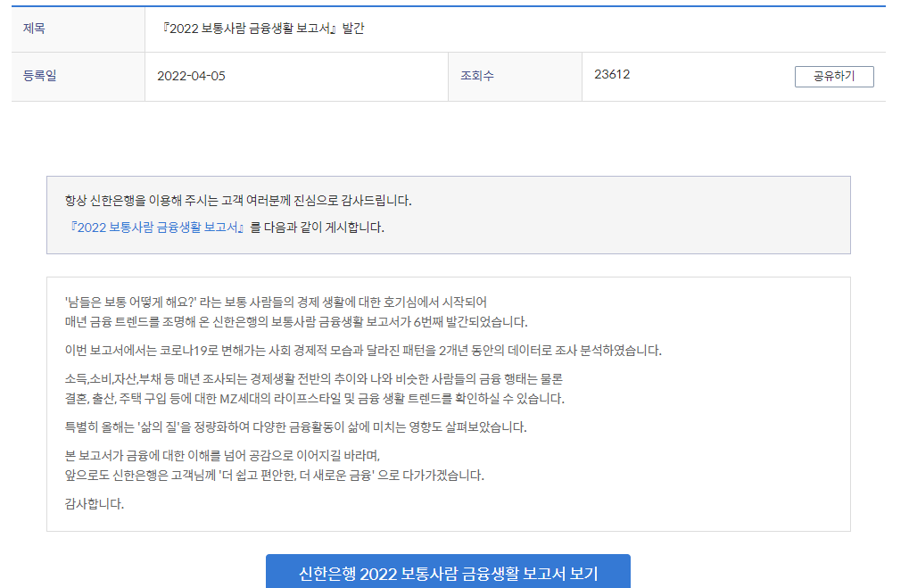The height and width of the screenshot is (588, 909).
Task: Open 신한은행 2022 보통사람 금융생활 보고서 보기 button
Action: pos(448,571)
